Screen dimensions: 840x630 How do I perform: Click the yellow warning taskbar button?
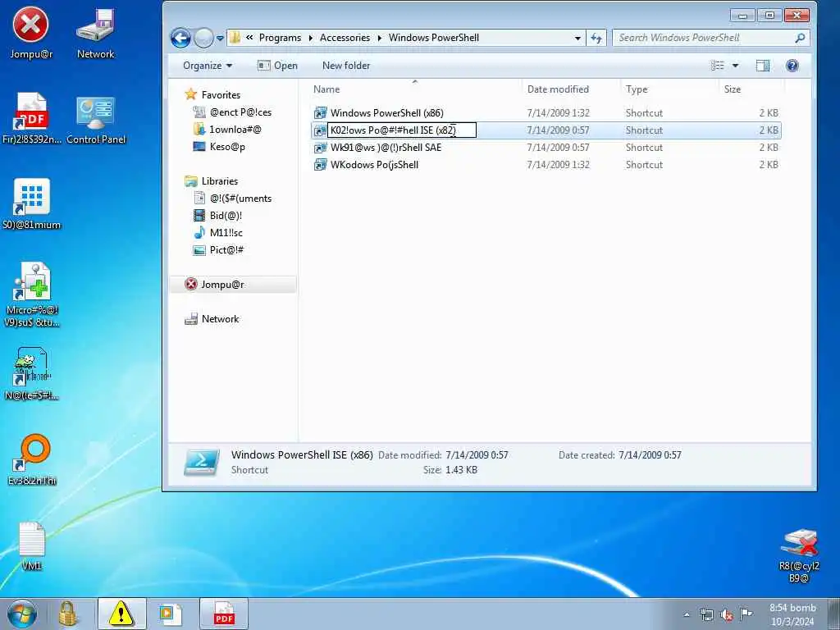pyautogui.click(x=121, y=614)
